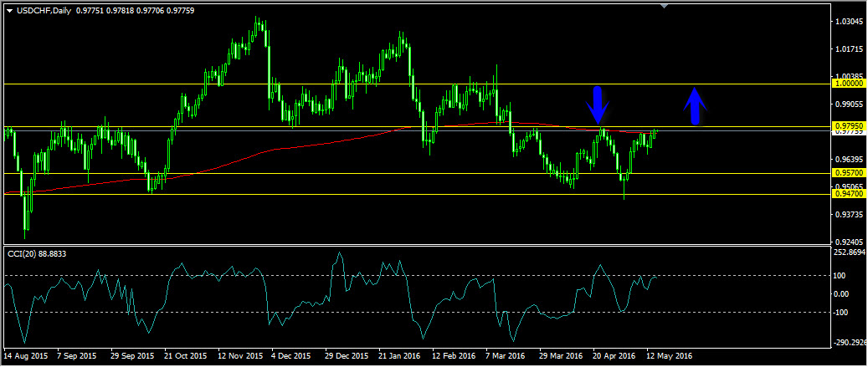Viewport: 868px width, 367px height.
Task: Click the 0.93735 price axis value
Action: tap(850, 214)
